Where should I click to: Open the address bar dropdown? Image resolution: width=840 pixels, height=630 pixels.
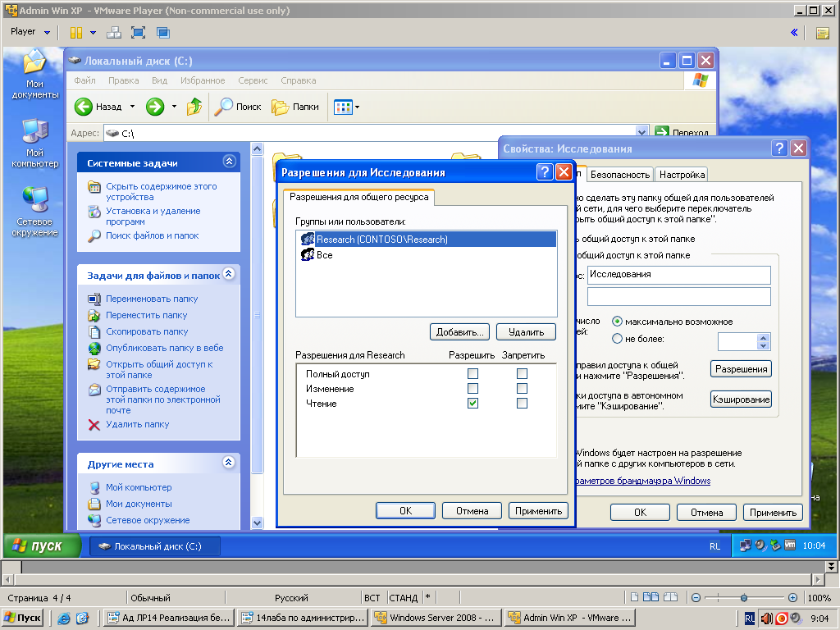(x=641, y=132)
